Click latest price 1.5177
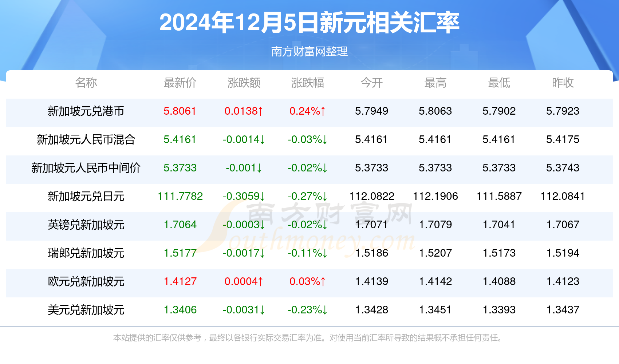Image resolution: width=619 pixels, height=364 pixels. coord(180,253)
